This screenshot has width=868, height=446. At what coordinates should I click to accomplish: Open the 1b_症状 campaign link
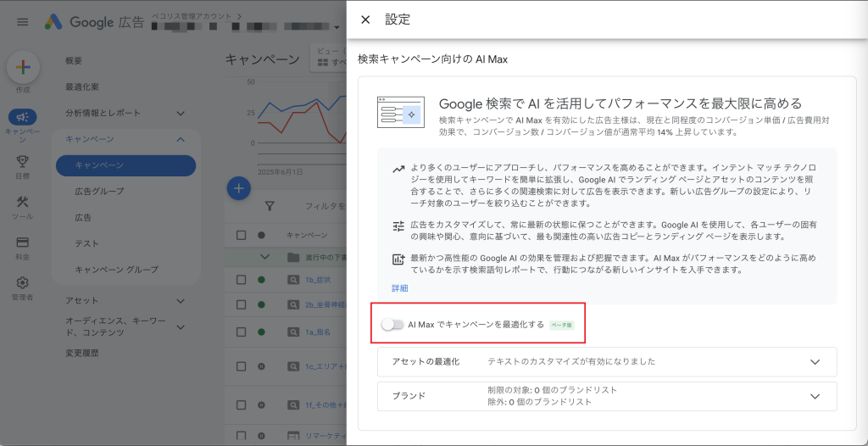click(319, 280)
